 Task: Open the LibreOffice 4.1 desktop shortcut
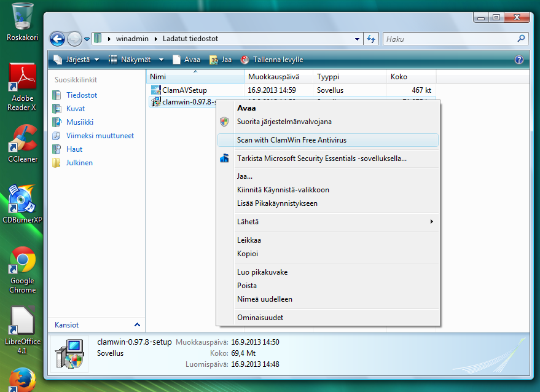(x=22, y=331)
